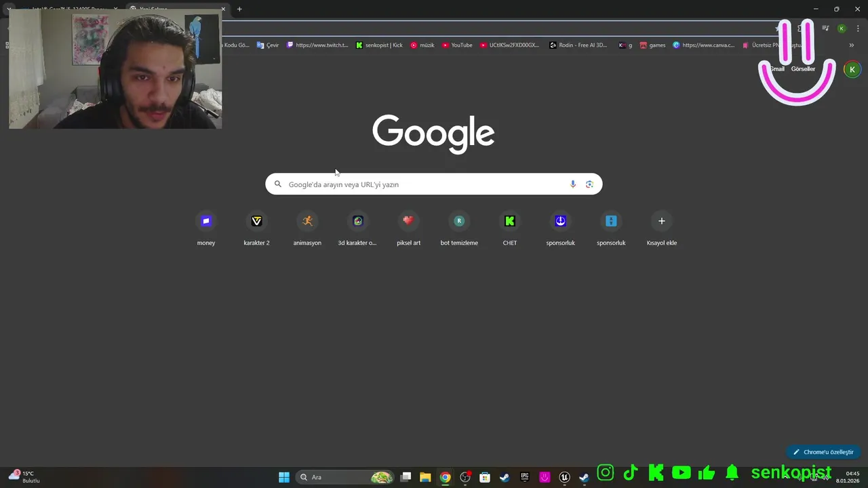Click the magnifier icon in the search box

point(277,184)
